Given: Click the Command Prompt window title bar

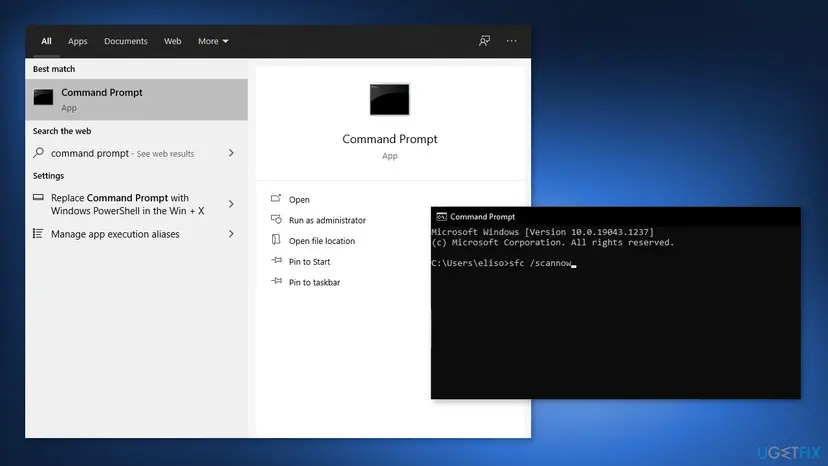Looking at the screenshot, I should pyautogui.click(x=616, y=217).
